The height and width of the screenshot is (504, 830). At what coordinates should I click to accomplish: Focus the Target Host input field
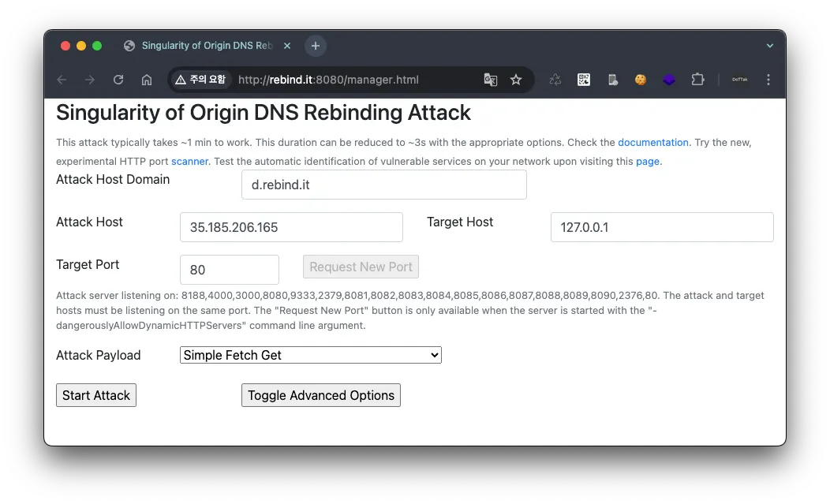click(x=662, y=227)
